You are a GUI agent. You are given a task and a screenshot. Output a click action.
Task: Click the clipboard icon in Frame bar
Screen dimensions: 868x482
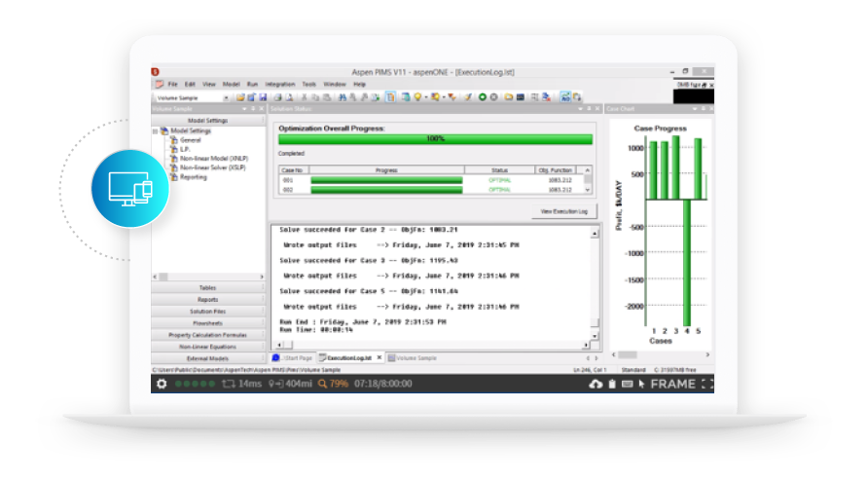[611, 384]
